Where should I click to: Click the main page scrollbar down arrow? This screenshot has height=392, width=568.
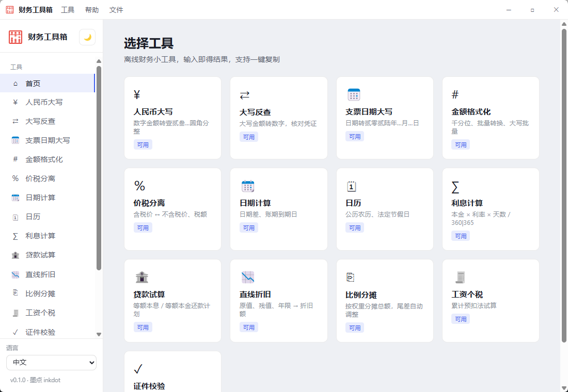click(564, 388)
